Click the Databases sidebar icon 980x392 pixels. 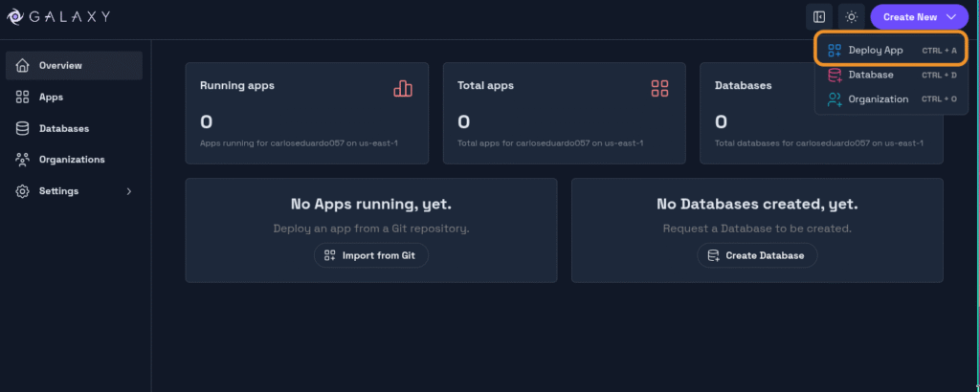point(23,128)
